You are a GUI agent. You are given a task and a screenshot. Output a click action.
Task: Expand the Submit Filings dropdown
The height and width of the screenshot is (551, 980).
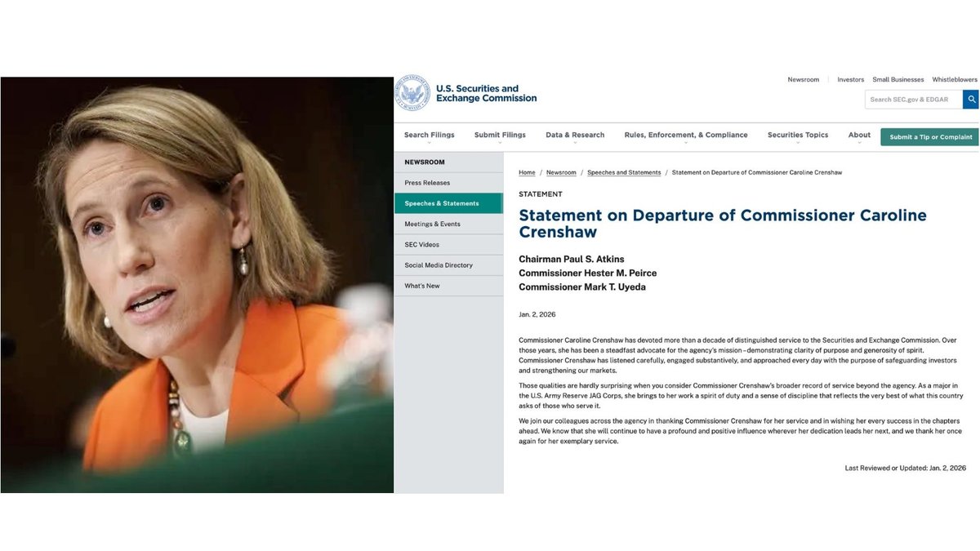coord(500,136)
